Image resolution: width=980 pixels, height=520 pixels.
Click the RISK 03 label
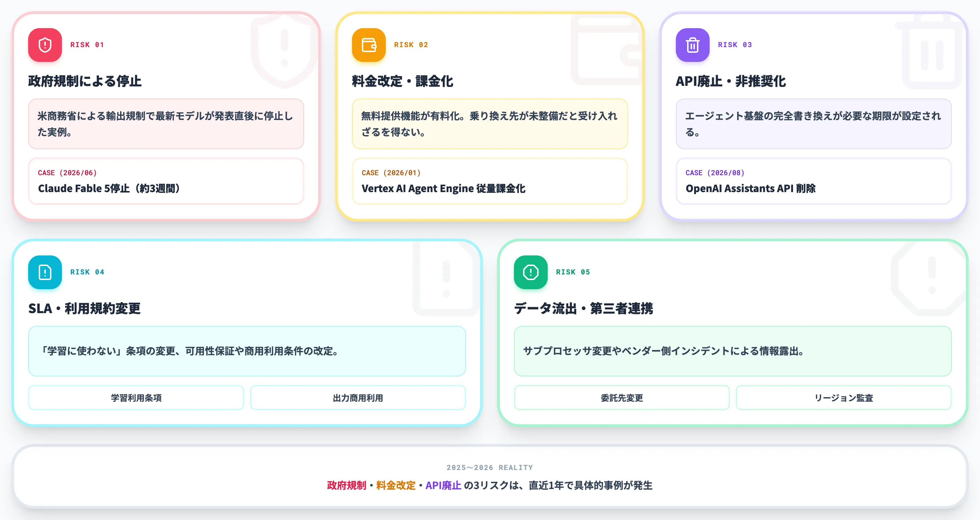pos(735,45)
